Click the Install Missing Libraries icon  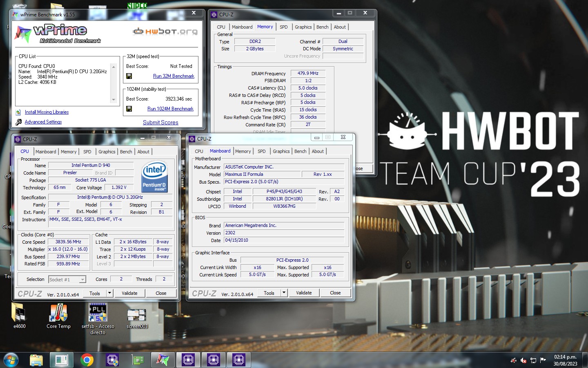point(18,112)
